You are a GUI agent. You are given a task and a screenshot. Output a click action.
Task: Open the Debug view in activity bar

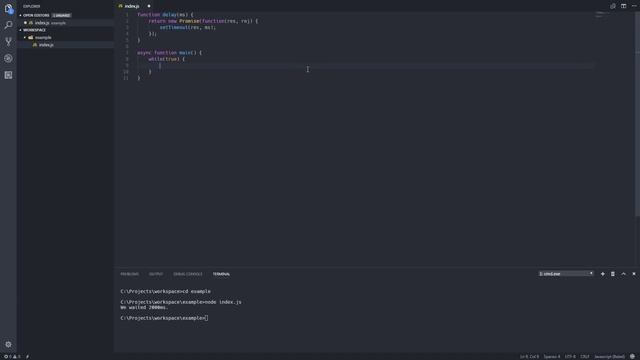click(8, 58)
